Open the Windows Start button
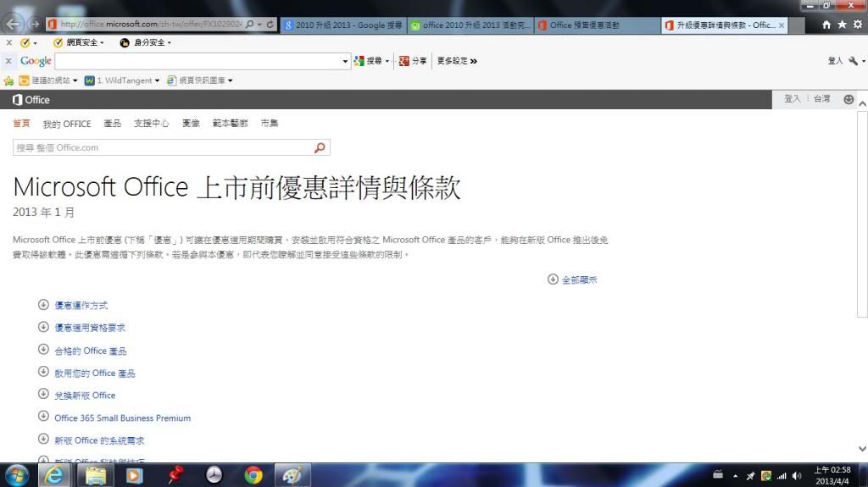 [17, 475]
